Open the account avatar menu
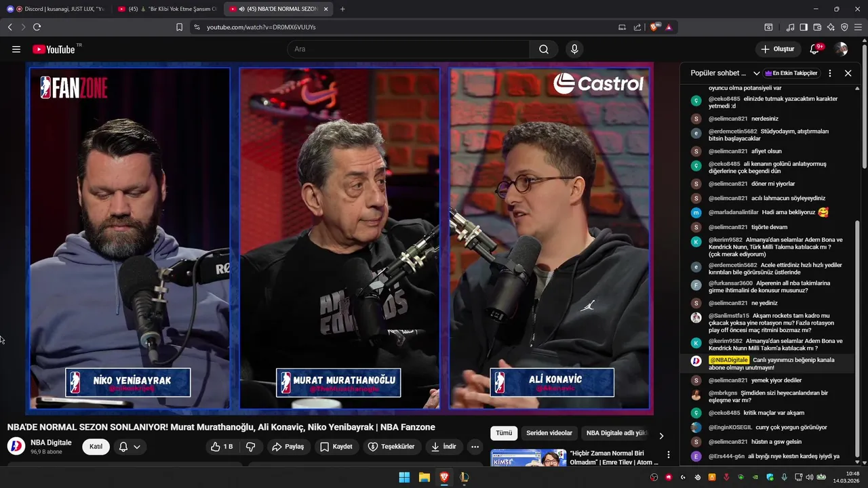The width and height of the screenshot is (868, 488). (841, 49)
